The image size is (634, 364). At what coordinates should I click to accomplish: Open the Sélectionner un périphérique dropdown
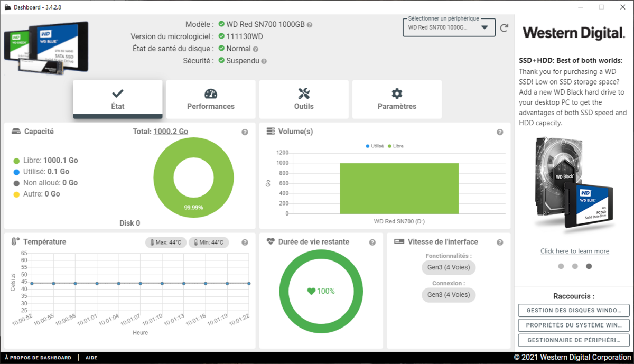[x=449, y=27]
